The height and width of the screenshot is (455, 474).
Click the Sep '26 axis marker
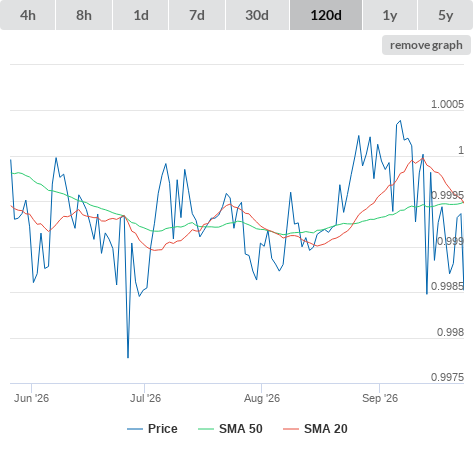(380, 398)
